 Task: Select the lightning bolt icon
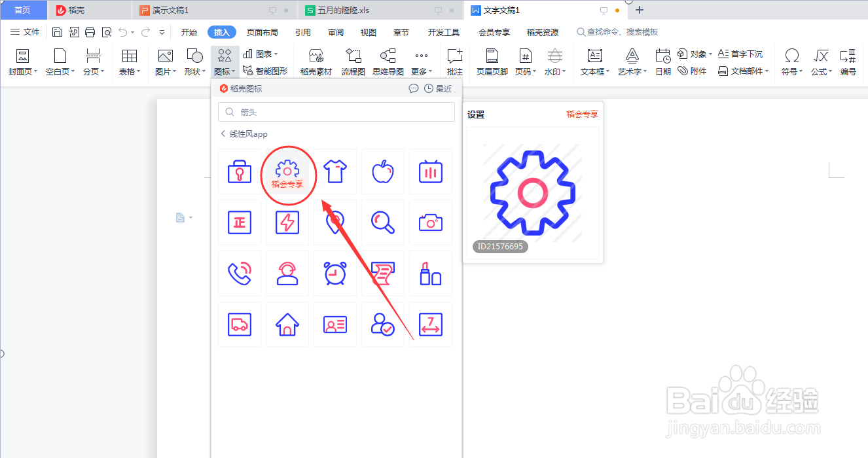287,222
